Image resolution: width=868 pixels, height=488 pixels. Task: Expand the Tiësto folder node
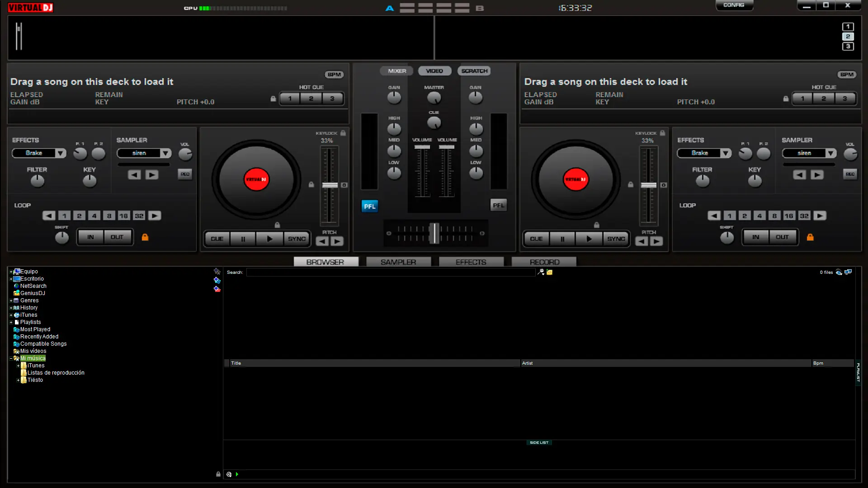(x=18, y=380)
